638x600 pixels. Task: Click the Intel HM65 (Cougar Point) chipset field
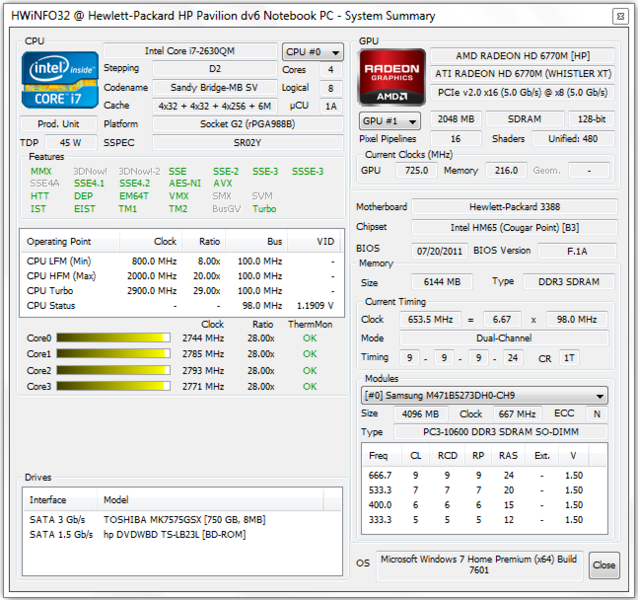click(514, 227)
